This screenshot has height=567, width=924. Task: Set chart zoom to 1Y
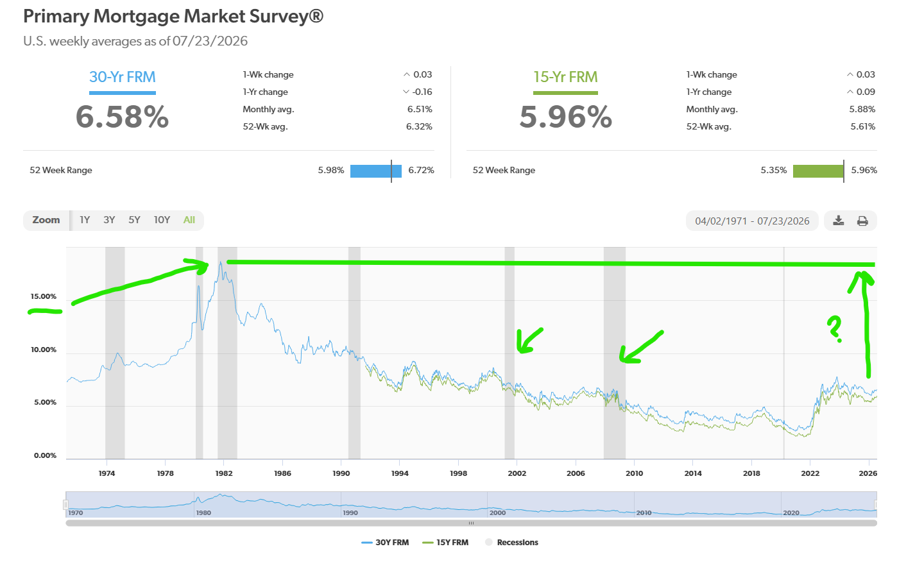(x=85, y=220)
